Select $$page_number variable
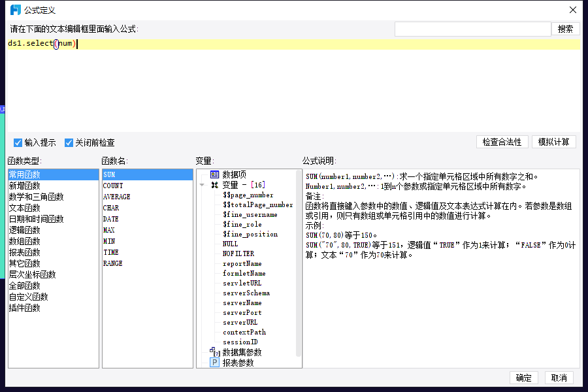The width and height of the screenshot is (588, 392). [x=248, y=195]
